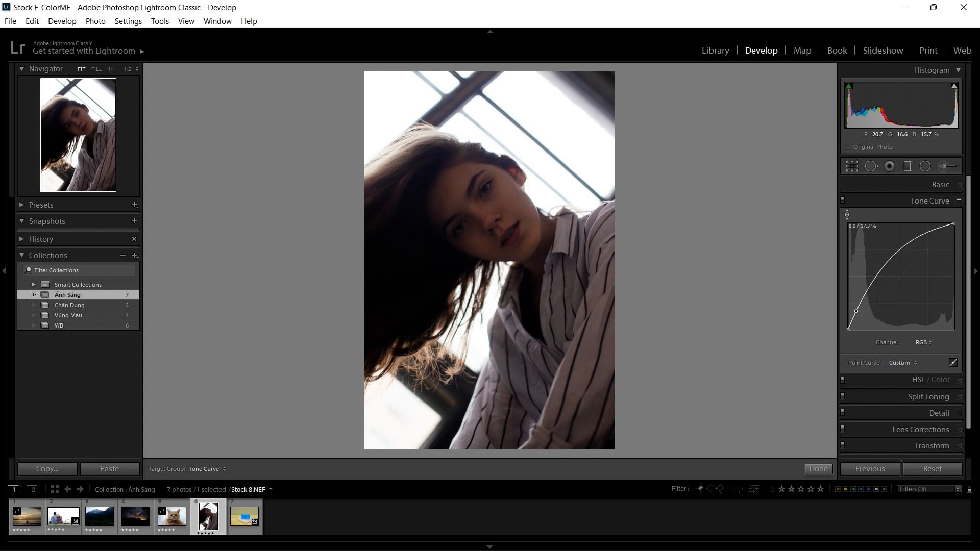Click the edit Point Curve icon
Viewport: 980px width, 551px height.
pos(953,363)
